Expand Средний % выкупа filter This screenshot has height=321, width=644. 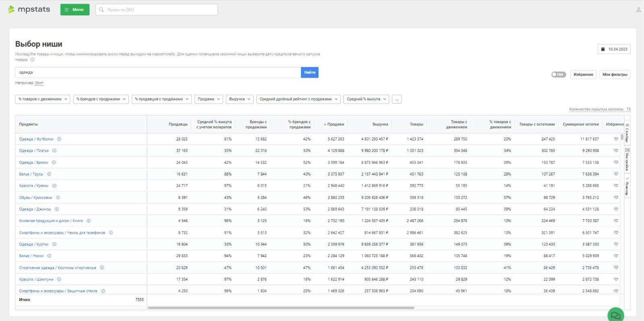point(366,99)
